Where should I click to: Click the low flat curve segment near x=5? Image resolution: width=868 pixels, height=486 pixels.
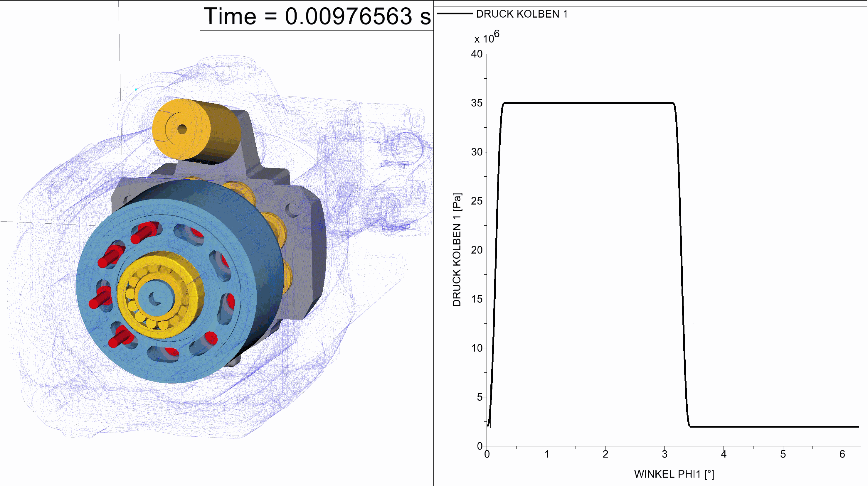pos(783,426)
